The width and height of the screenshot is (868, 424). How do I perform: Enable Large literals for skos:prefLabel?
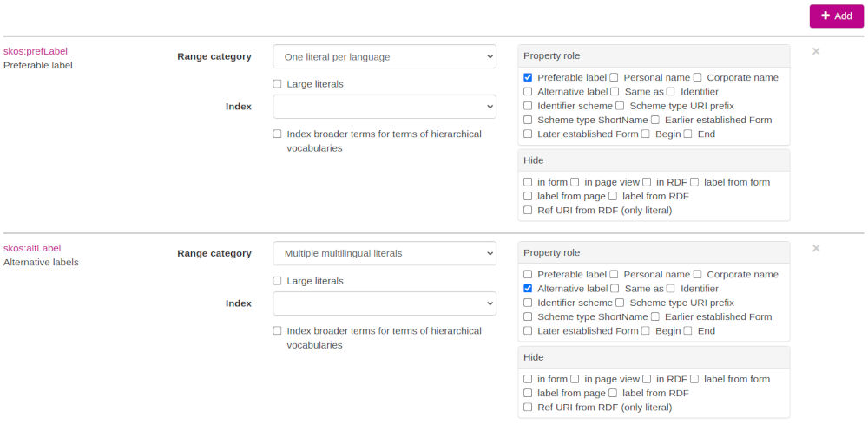[278, 84]
